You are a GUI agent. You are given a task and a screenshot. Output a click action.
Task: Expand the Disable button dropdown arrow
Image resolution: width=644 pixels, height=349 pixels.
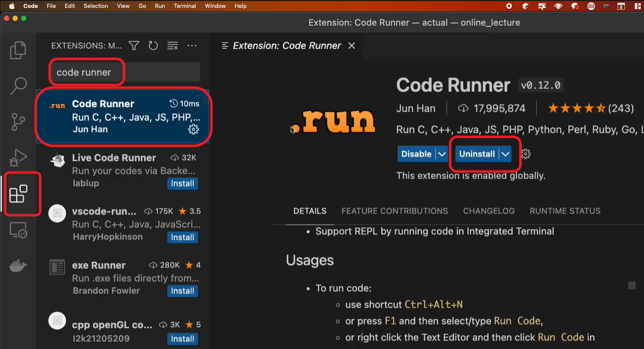click(442, 154)
